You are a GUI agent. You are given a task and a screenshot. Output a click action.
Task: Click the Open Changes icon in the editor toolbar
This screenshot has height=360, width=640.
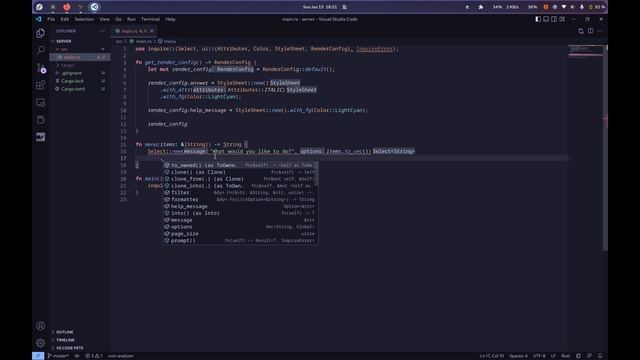(581, 31)
